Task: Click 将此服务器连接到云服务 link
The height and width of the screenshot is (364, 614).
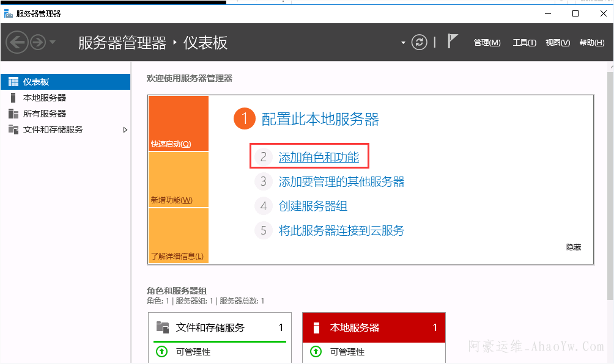Action: [x=341, y=230]
